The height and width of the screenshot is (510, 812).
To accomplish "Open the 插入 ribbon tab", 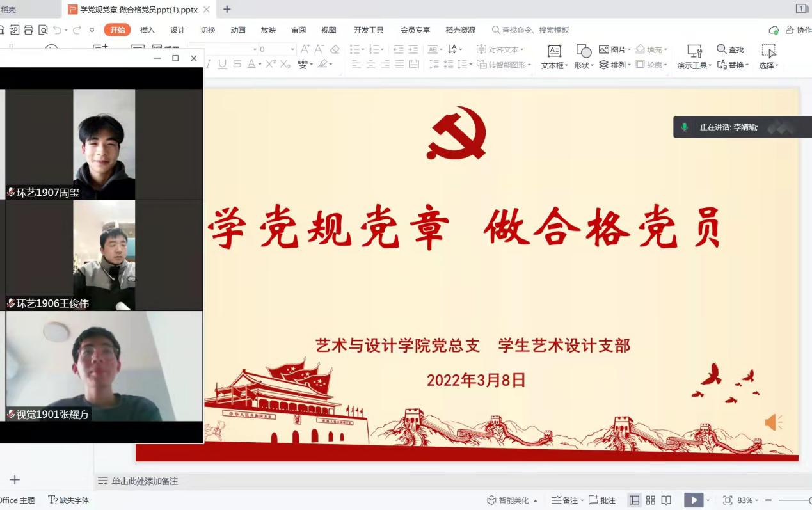I will pyautogui.click(x=147, y=30).
